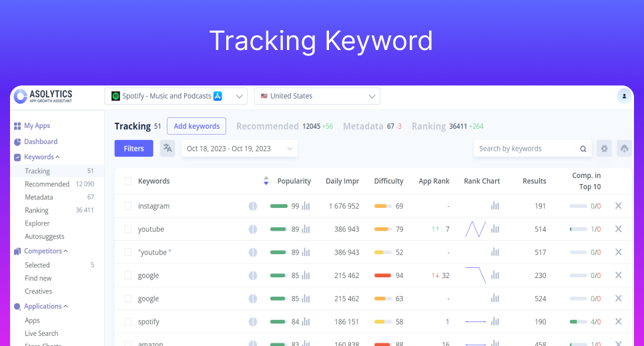Click the Asolytics logo
This screenshot has height=346, width=644.
click(x=43, y=96)
